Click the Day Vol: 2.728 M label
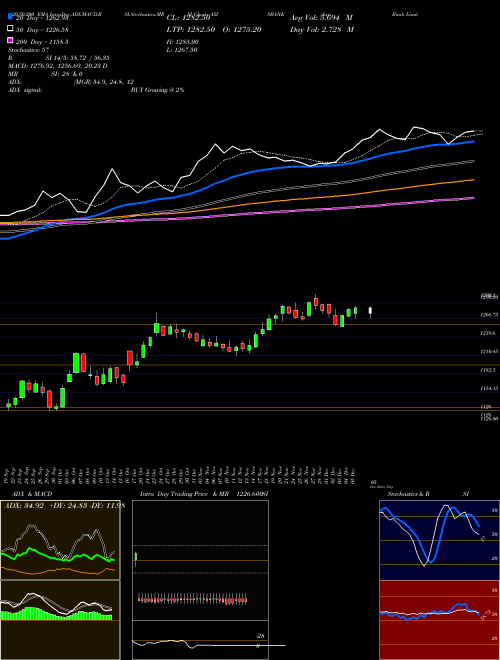Image resolution: width=500 pixels, height=660 pixels. pyautogui.click(x=322, y=30)
